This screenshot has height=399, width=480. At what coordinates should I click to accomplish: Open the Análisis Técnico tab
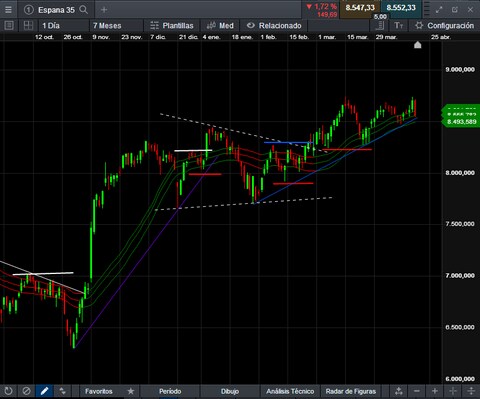(290, 391)
